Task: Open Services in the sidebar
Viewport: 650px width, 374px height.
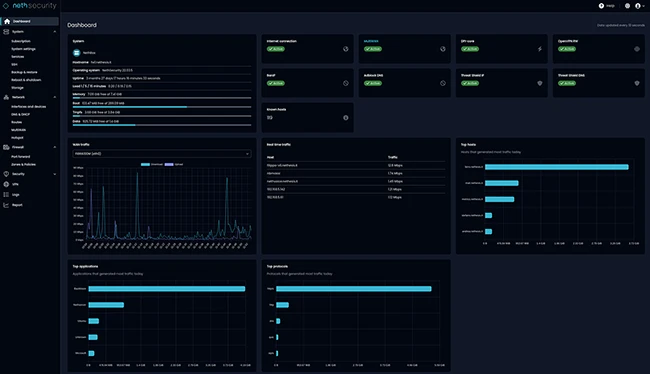Action: pos(17,57)
